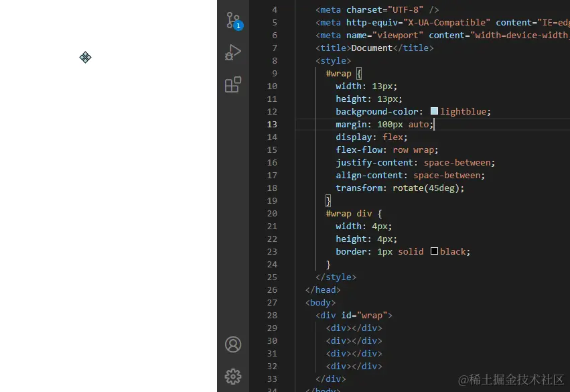Open the Extensions view
Image resolution: width=570 pixels, height=392 pixels.
(x=233, y=84)
